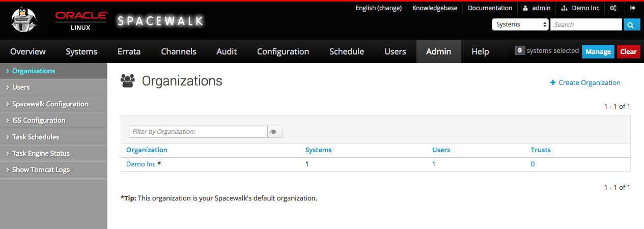Open the Channels tab
This screenshot has height=229, width=644.
179,51
